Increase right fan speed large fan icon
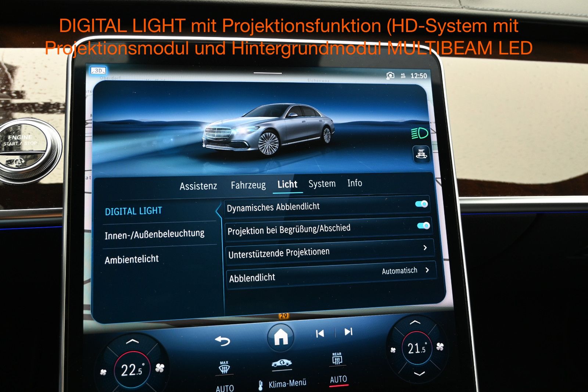 [x=440, y=346]
